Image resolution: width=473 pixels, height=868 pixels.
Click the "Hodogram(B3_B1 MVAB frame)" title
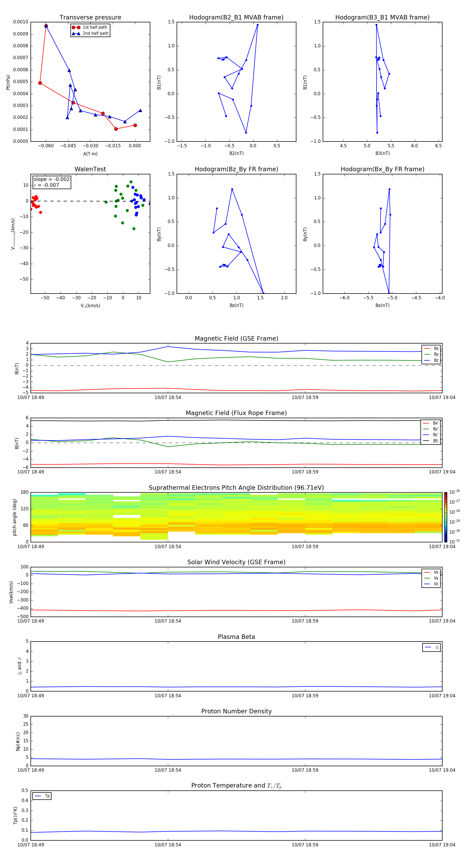(x=382, y=18)
